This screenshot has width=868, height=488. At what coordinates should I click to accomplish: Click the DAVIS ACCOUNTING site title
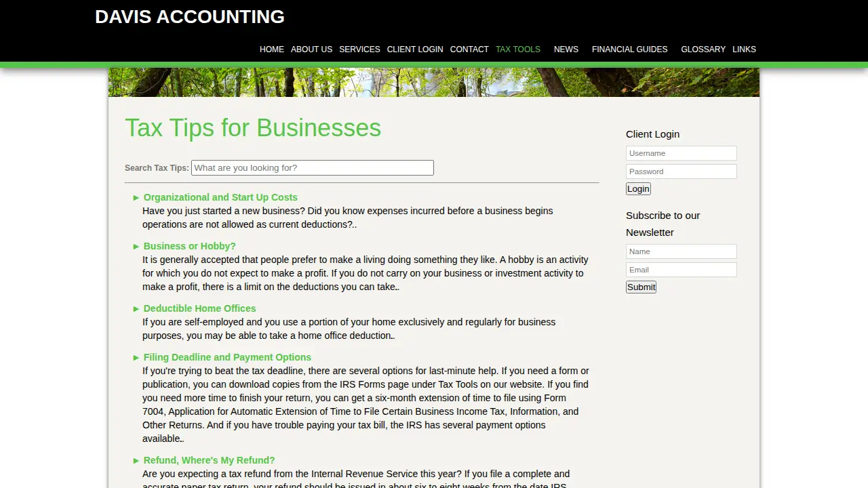[x=190, y=17]
